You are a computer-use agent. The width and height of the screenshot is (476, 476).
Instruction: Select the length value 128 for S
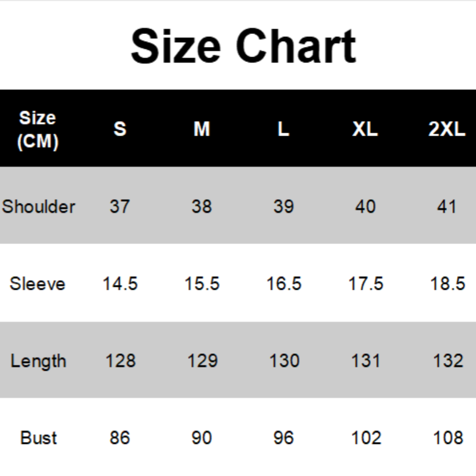pos(120,361)
